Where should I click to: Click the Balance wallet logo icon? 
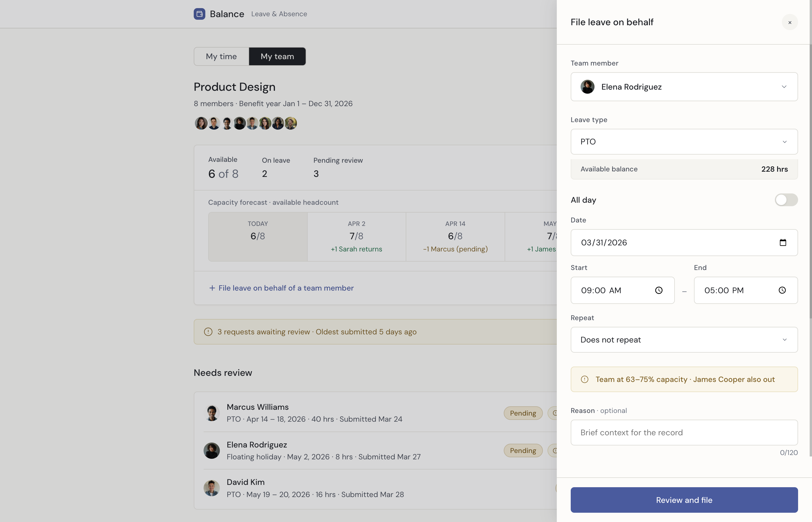199,14
